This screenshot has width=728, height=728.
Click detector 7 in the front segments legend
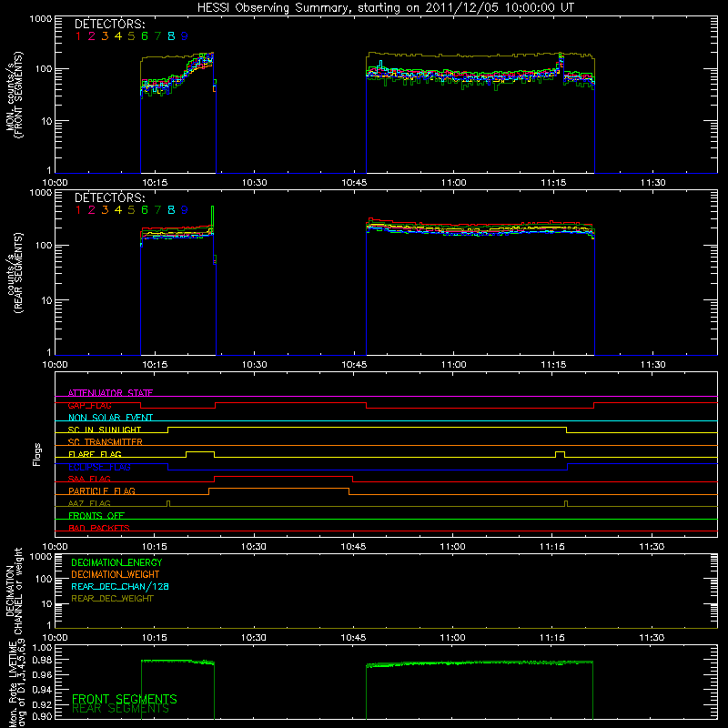(x=157, y=36)
